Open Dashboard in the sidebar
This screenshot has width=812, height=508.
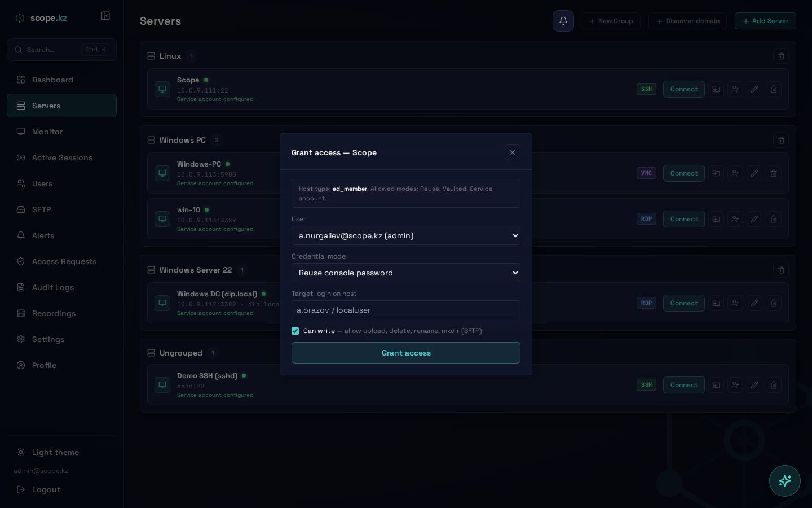tap(61, 80)
